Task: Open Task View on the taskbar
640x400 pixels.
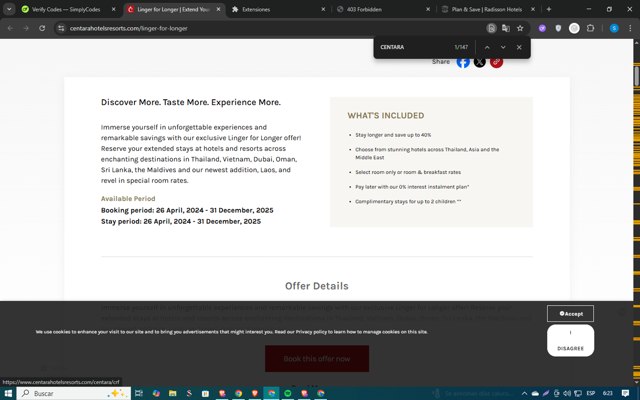Action: (x=139, y=393)
